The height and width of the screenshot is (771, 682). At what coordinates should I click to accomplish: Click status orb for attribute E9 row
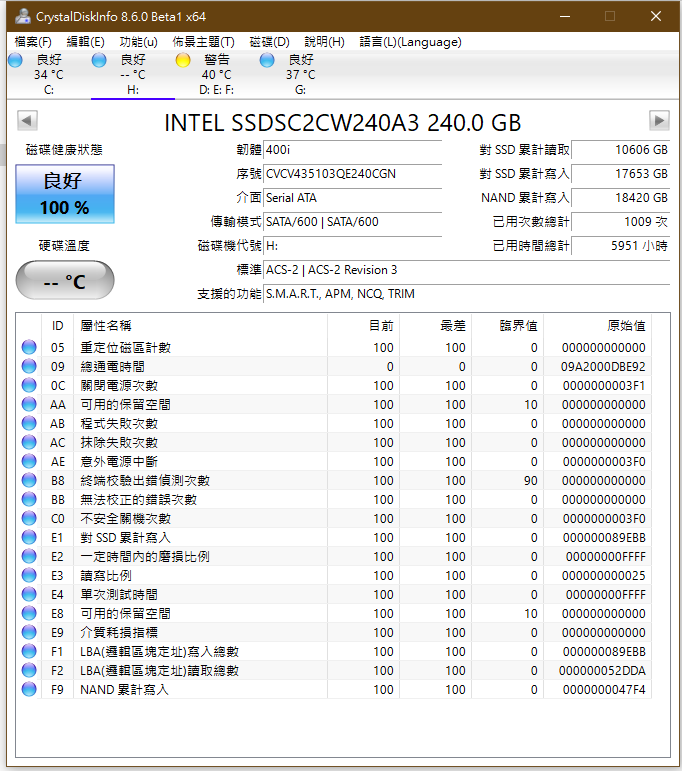coord(30,632)
